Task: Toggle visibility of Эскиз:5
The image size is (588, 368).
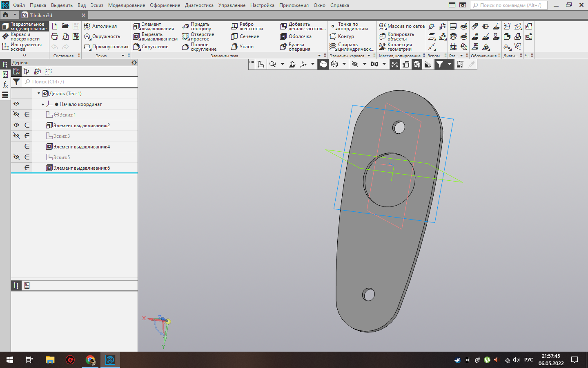Action: click(x=16, y=157)
